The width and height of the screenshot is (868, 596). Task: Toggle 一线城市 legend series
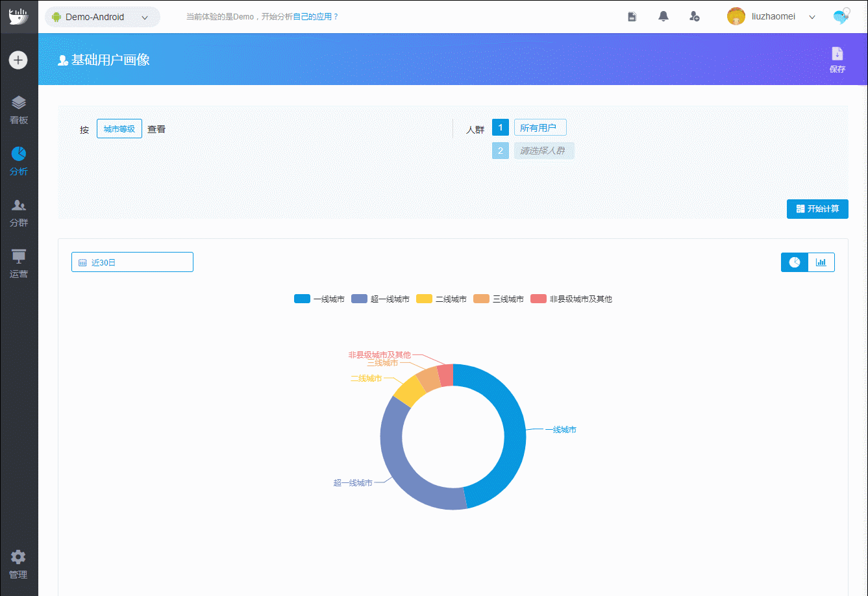tap(319, 299)
